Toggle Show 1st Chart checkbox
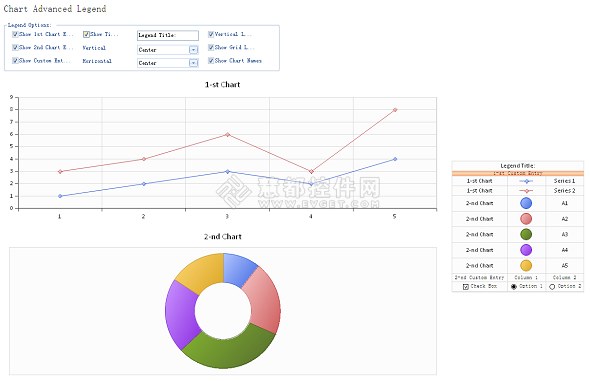The image size is (590, 381). [15, 34]
